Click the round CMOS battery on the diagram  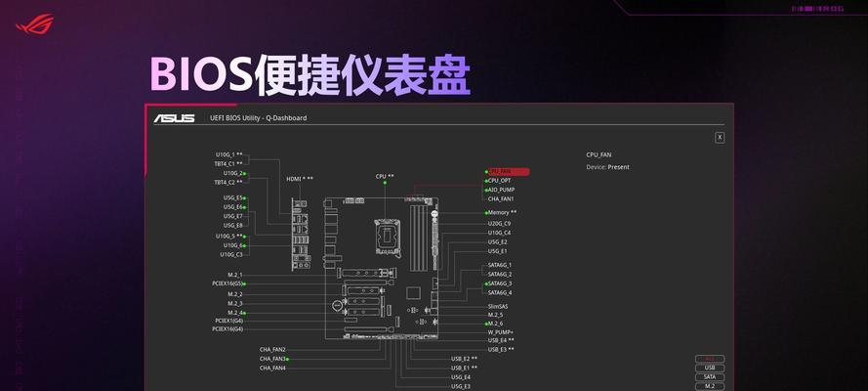coord(338,305)
